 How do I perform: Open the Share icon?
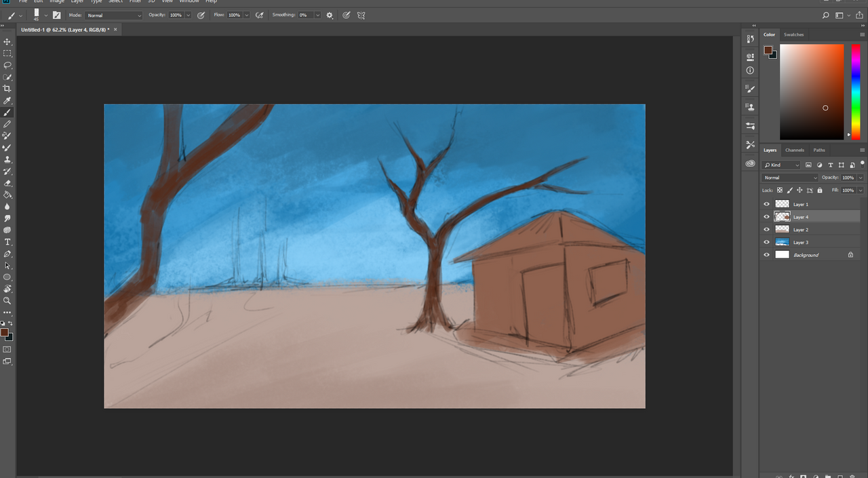click(x=859, y=15)
